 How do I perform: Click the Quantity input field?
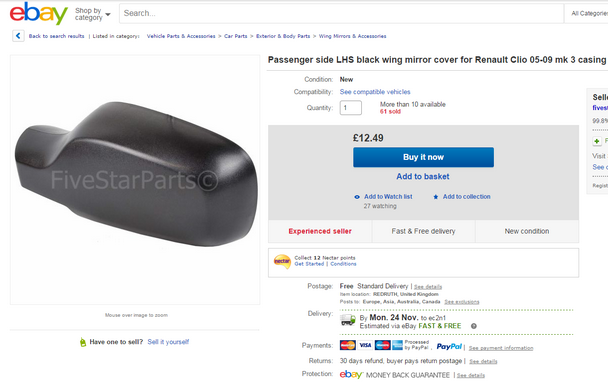click(351, 108)
